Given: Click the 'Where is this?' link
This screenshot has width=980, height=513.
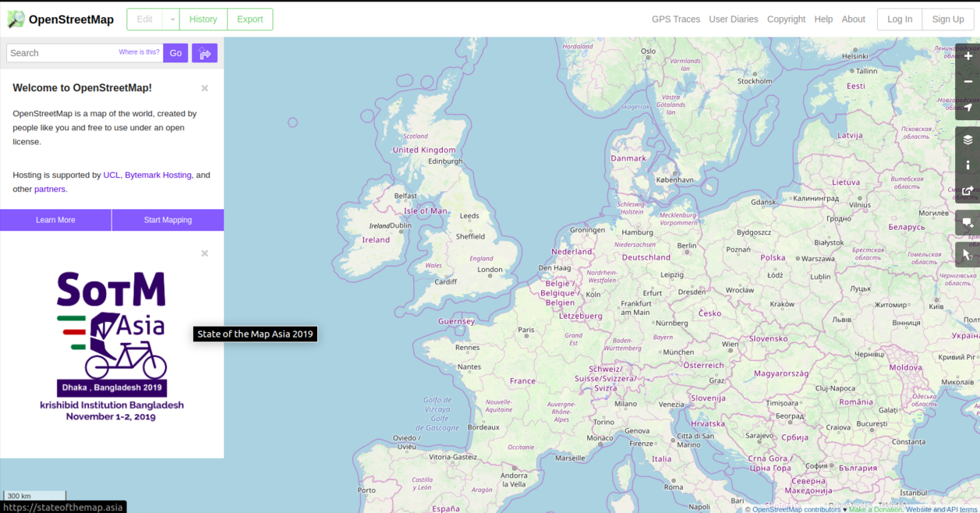Looking at the screenshot, I should (x=139, y=52).
